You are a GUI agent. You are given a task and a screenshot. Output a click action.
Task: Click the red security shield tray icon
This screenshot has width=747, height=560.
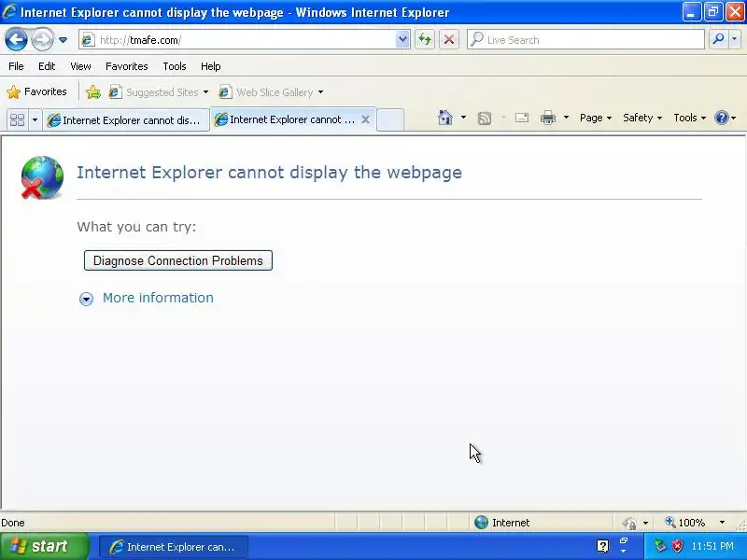pyautogui.click(x=677, y=546)
